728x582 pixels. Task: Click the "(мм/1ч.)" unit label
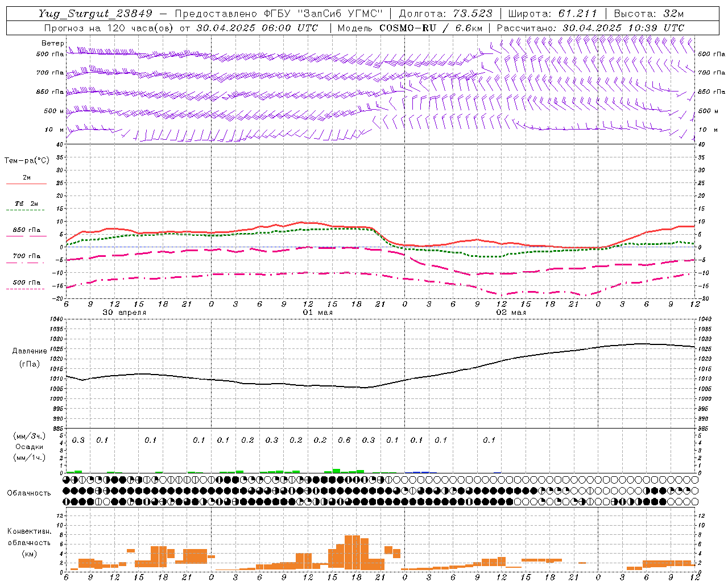[30, 458]
